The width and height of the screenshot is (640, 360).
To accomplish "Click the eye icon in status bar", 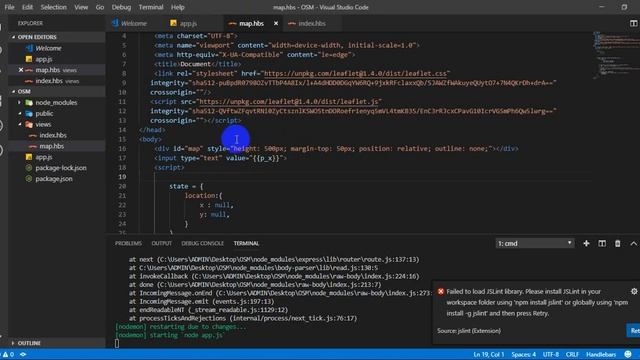I will click(x=23, y=354).
